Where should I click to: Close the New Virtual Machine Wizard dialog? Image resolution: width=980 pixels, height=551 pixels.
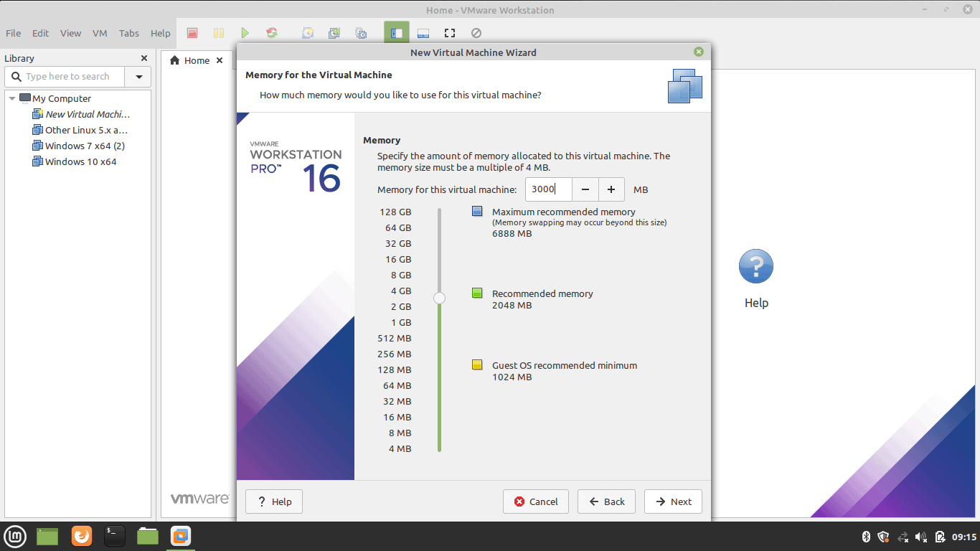coord(699,52)
